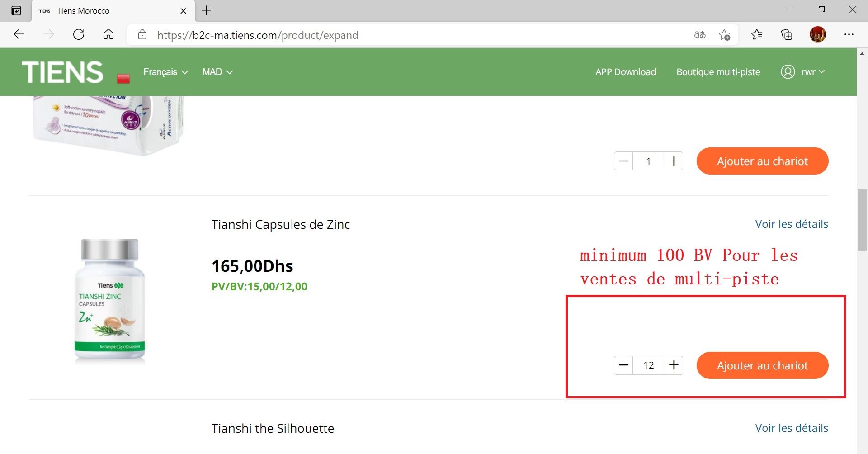Go to browser home page icon

pos(108,34)
